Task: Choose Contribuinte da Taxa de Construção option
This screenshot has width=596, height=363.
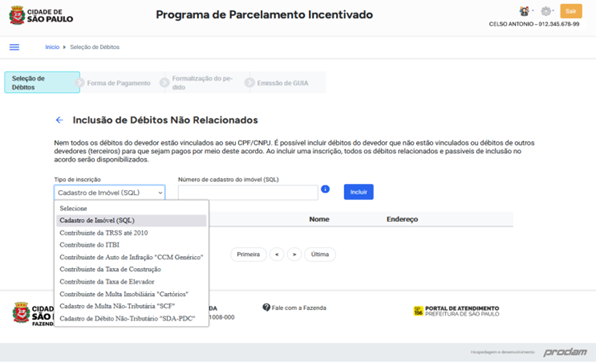Action: click(x=131, y=269)
